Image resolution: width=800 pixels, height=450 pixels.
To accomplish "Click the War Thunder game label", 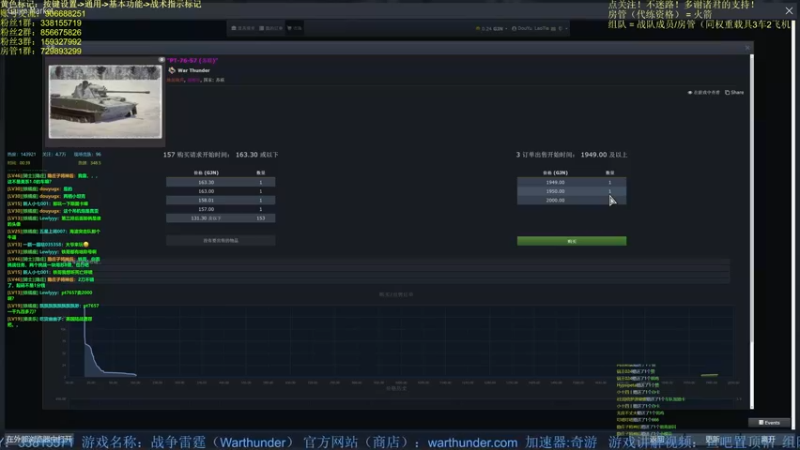I will (x=193, y=70).
